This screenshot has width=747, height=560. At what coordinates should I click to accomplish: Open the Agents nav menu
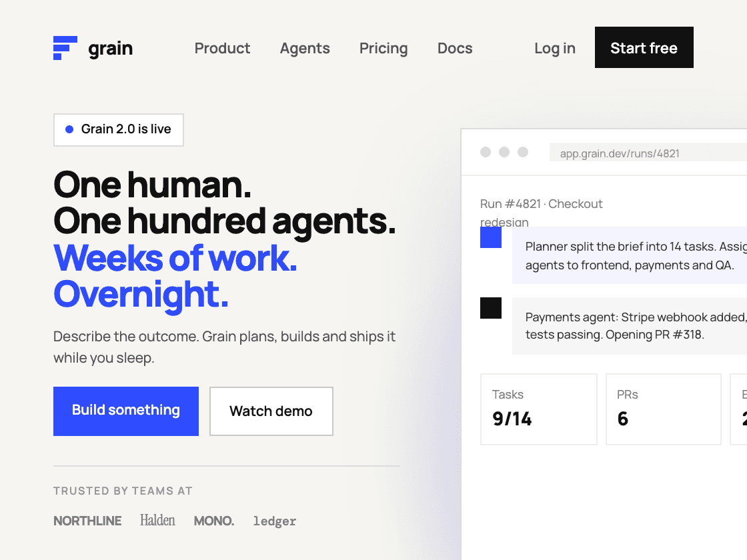click(305, 48)
